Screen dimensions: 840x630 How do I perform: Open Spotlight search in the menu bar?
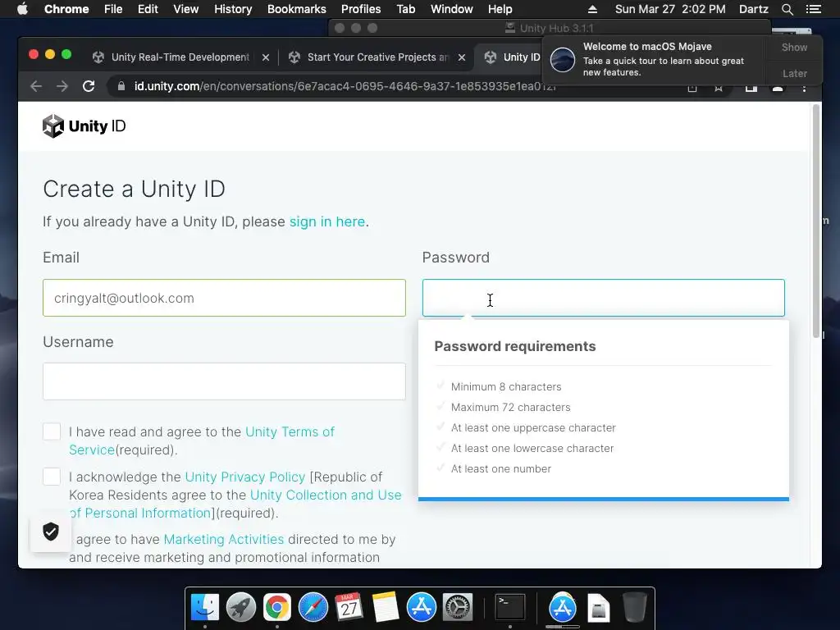tap(787, 9)
